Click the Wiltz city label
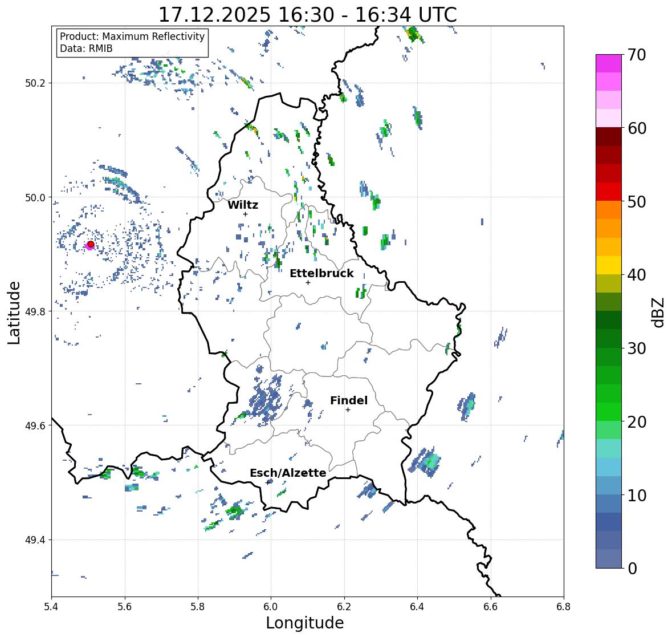This screenshot has width=672, height=637. [x=243, y=205]
